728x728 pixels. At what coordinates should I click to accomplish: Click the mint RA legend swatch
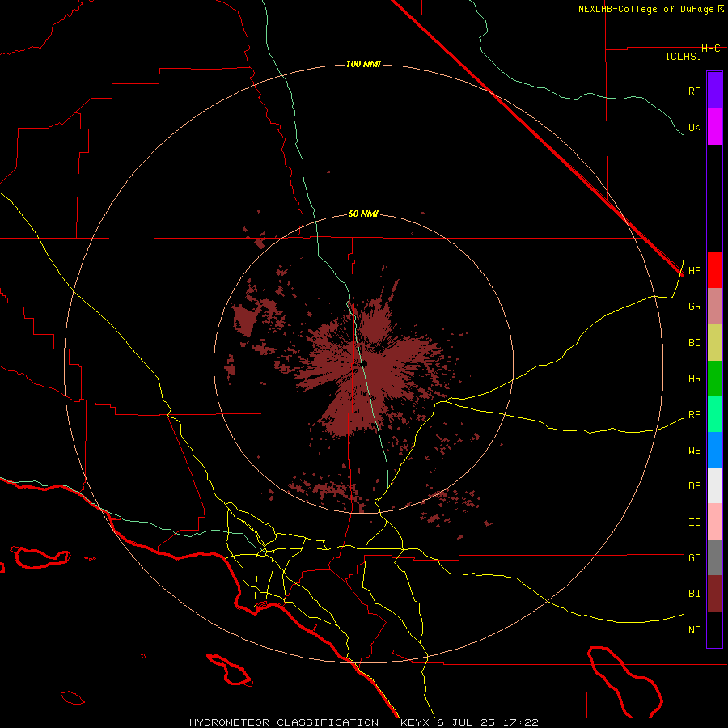coord(714,414)
